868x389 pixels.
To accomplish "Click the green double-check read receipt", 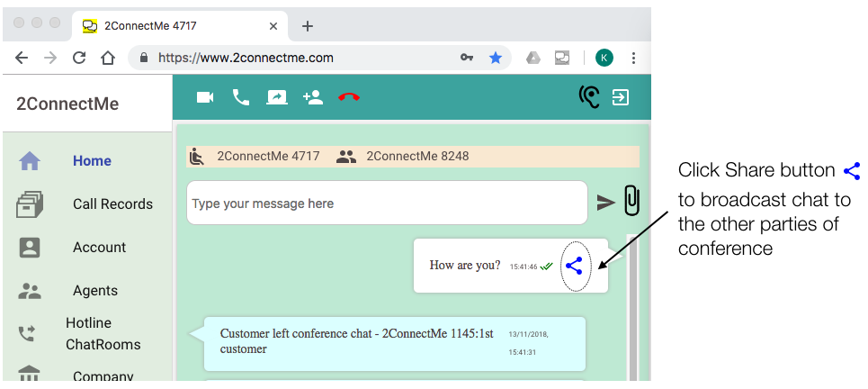I will pos(546,267).
